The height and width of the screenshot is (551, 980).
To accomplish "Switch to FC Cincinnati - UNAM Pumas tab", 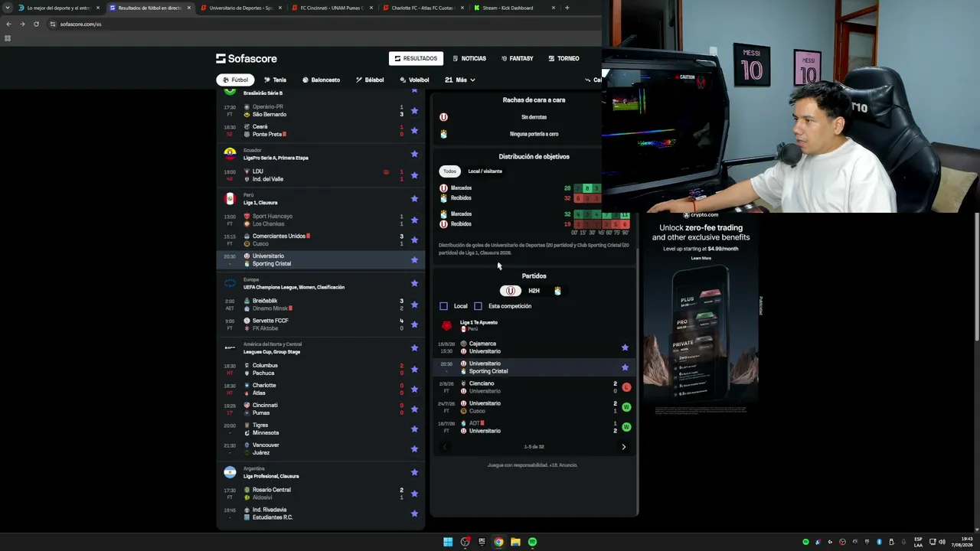I will [331, 8].
